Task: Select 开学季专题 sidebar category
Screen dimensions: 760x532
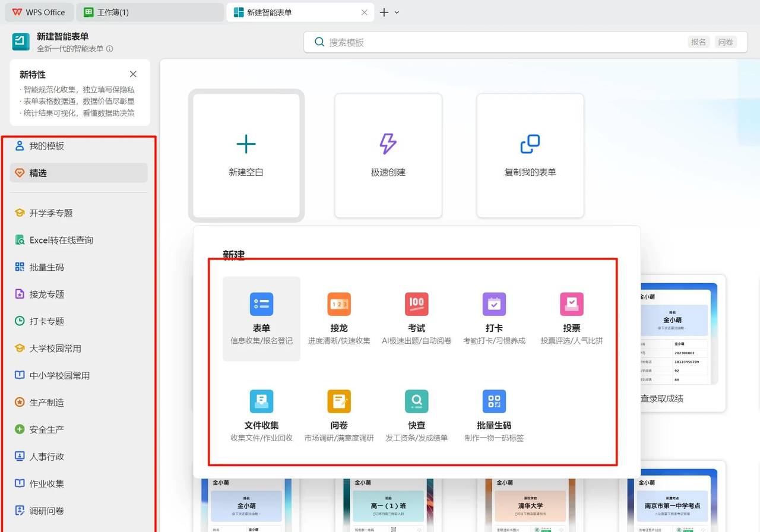Action: [51, 213]
